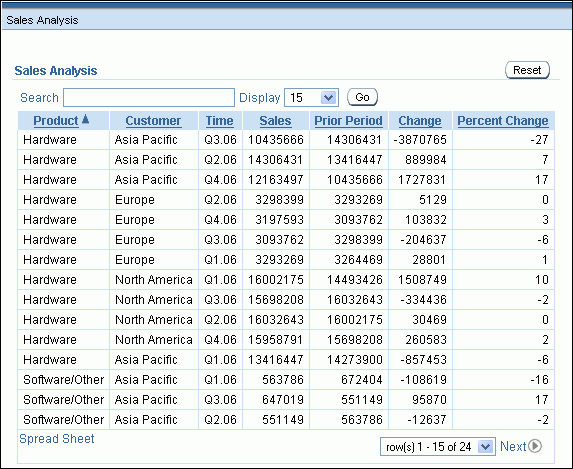Open the Spread Sheet download link
Screen dimensions: 573x469
pos(57,439)
